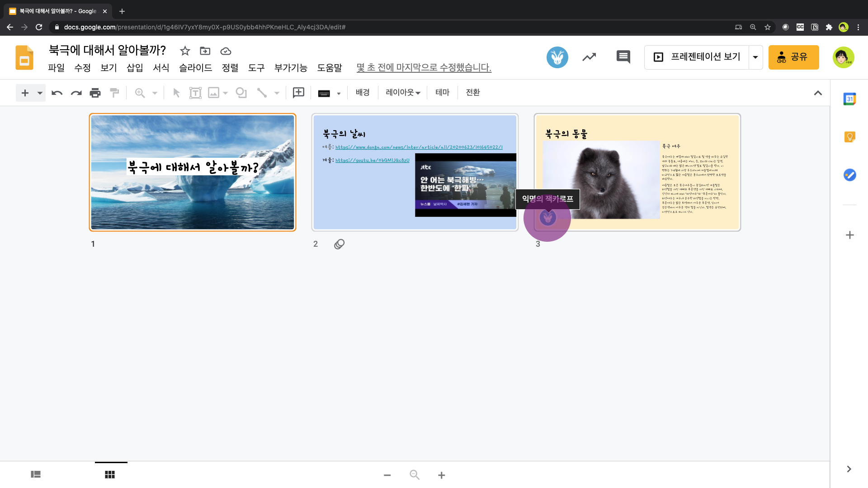Screen dimensions: 868x488
Task: Select the text box tool
Action: 195,93
